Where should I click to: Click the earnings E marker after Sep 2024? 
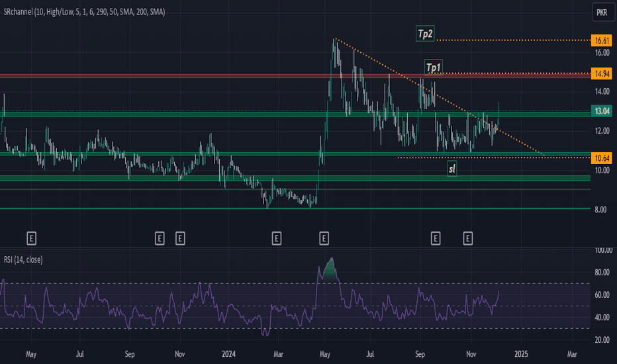click(436, 238)
